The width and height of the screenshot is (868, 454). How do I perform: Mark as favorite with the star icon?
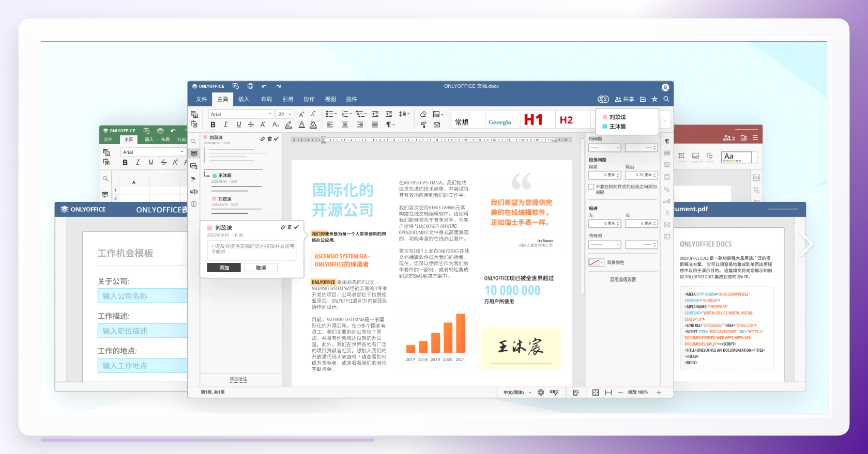point(654,99)
